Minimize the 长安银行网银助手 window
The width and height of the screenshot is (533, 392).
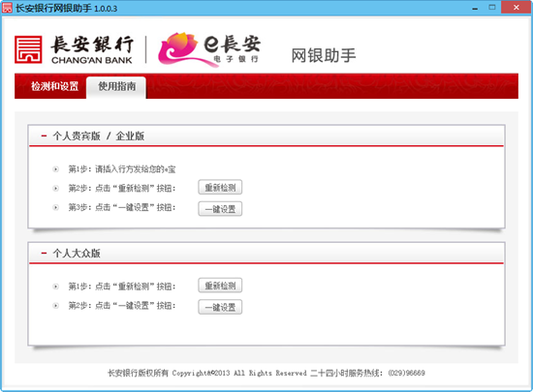click(x=475, y=8)
